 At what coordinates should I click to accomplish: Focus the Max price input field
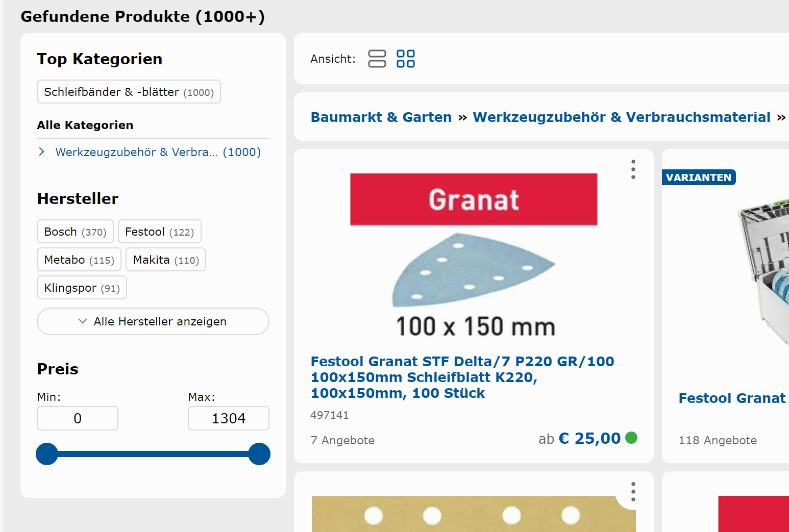(x=229, y=418)
